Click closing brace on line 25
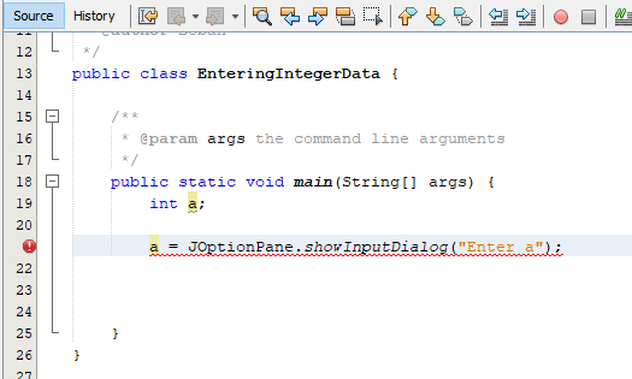The image size is (632, 379). coord(115,333)
